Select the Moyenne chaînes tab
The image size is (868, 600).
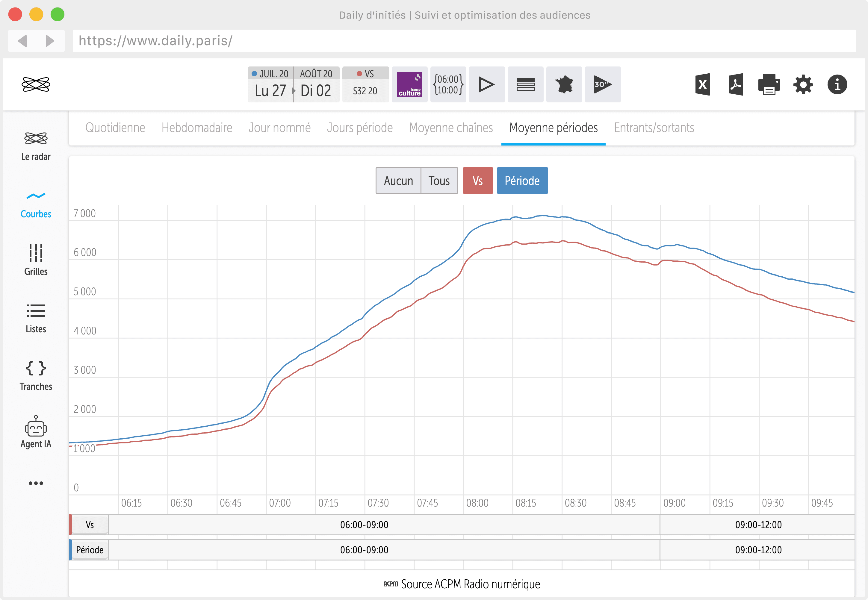(x=451, y=128)
